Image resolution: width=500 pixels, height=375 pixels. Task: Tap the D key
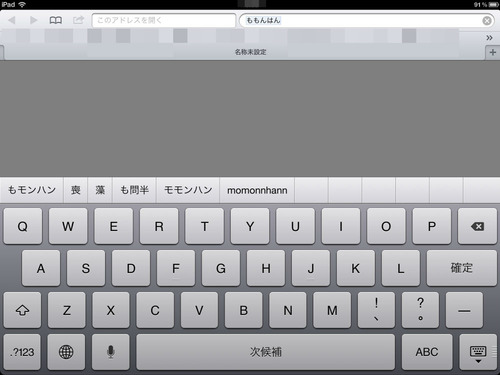[131, 268]
